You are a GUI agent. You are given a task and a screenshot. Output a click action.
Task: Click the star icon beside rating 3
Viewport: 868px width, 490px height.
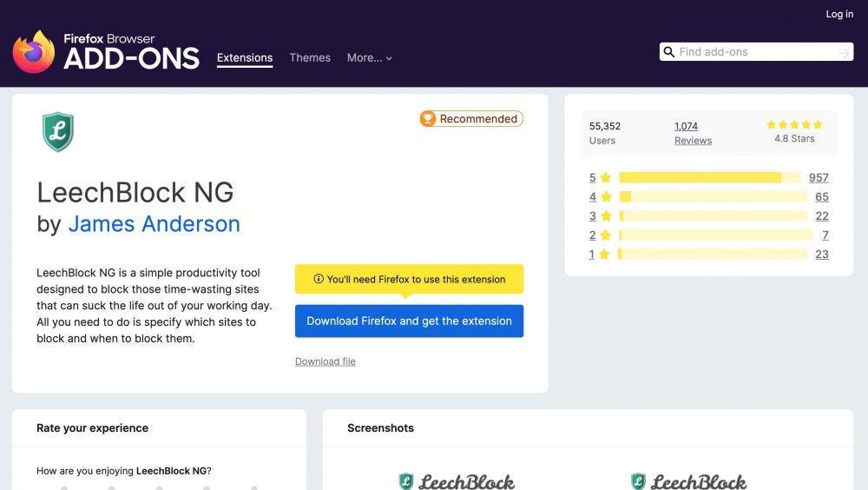pyautogui.click(x=606, y=215)
